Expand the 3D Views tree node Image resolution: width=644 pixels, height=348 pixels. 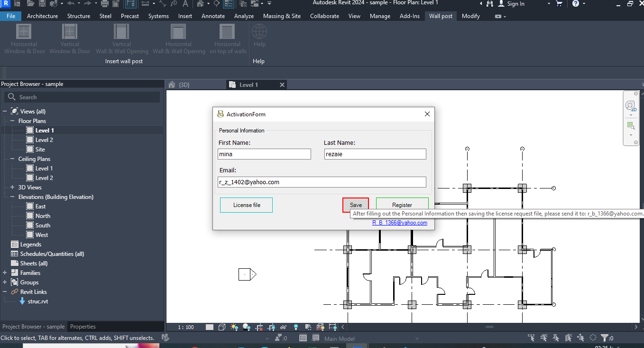[x=13, y=188]
